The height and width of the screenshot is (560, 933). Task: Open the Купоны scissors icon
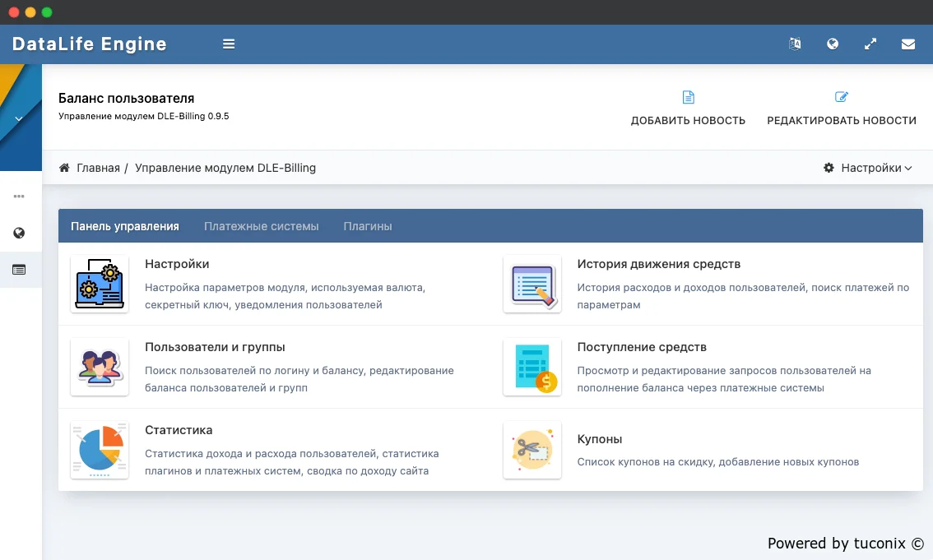point(532,450)
